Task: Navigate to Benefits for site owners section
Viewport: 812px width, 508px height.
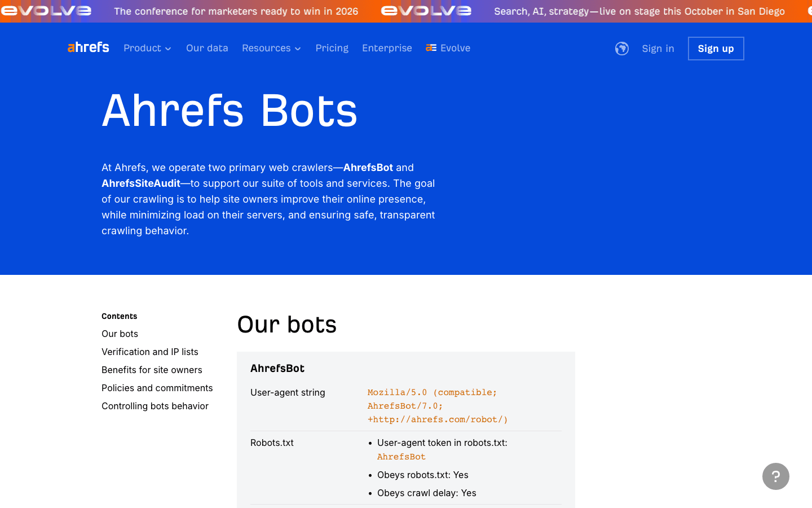Action: coord(152,370)
